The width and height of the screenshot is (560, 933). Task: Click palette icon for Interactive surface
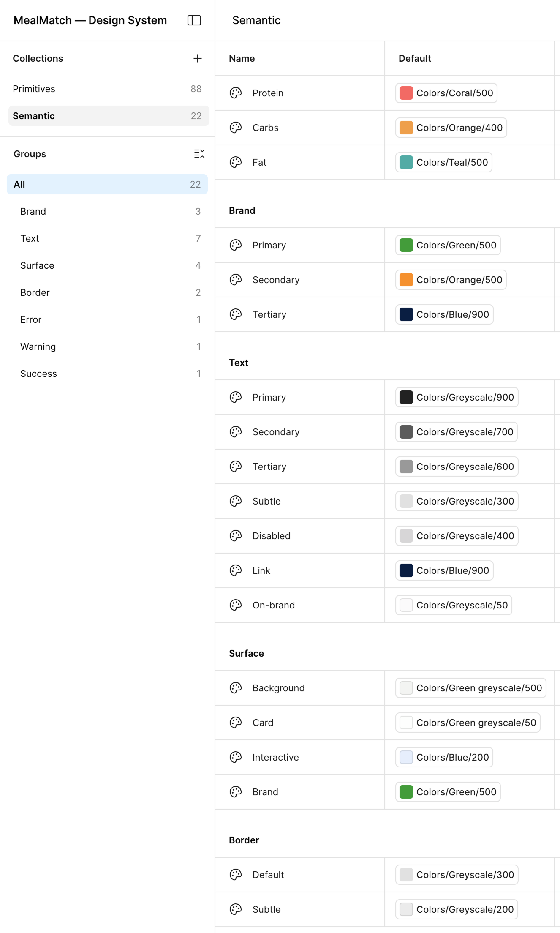tap(236, 757)
